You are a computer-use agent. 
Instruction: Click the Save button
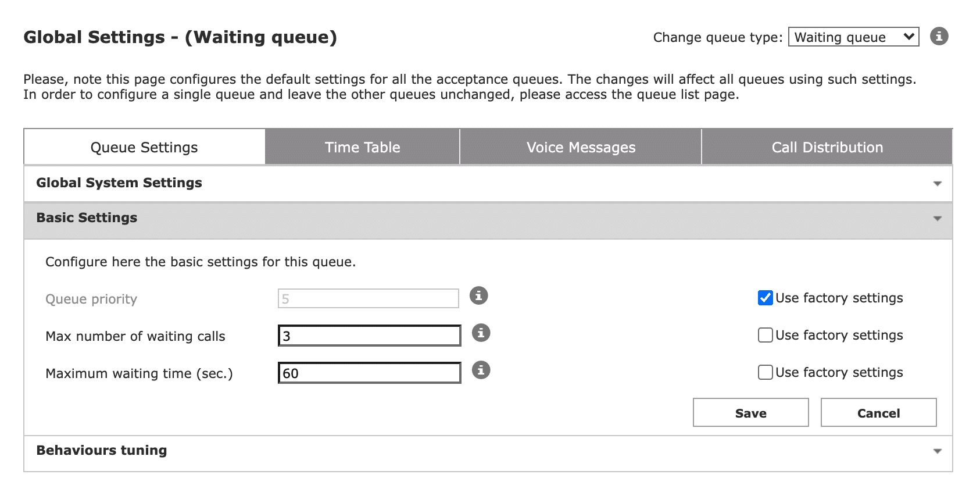tap(750, 413)
